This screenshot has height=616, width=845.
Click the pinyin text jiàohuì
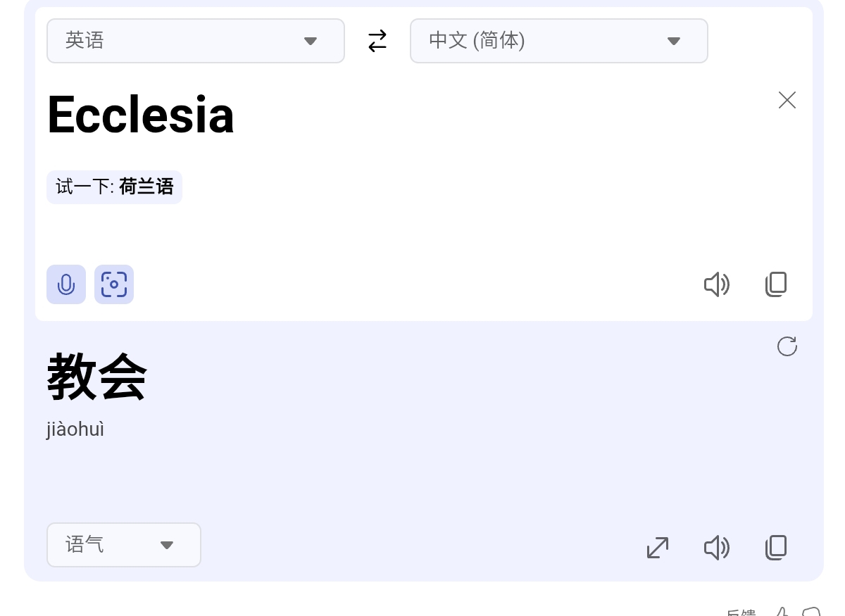point(75,429)
